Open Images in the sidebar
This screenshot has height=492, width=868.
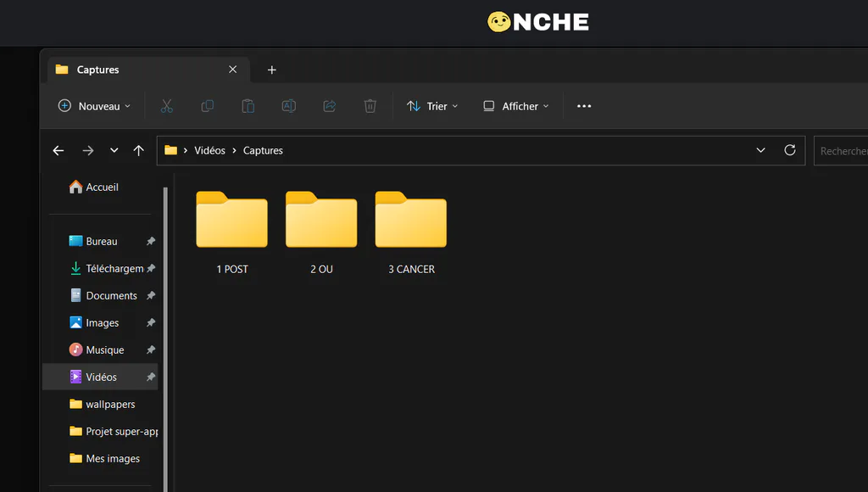click(x=102, y=322)
